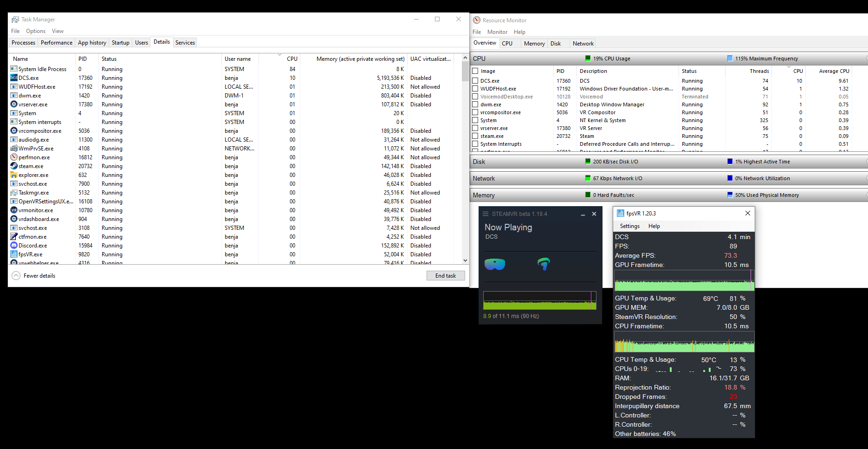Check the DCS.exe box in Resource Monitor

[475, 81]
